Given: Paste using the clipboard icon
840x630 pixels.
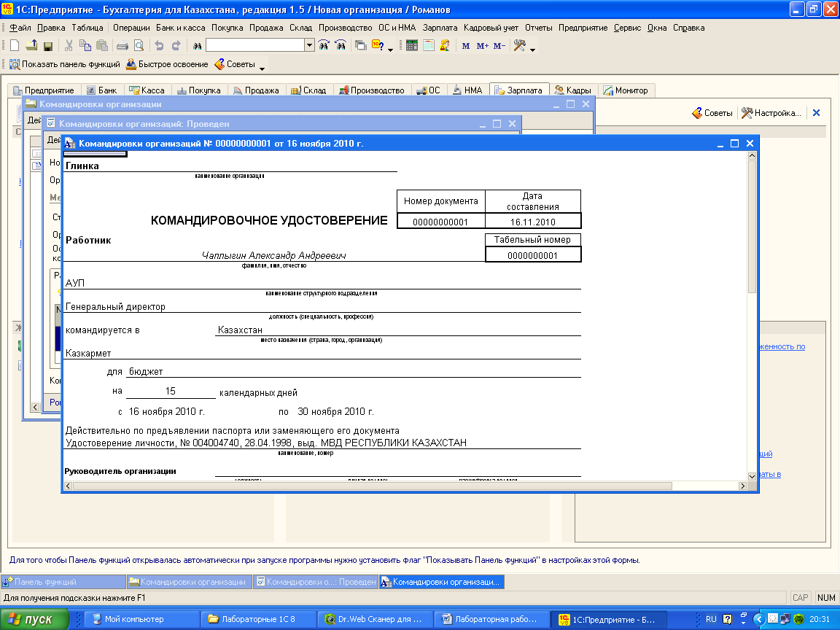Looking at the screenshot, I should 102,46.
